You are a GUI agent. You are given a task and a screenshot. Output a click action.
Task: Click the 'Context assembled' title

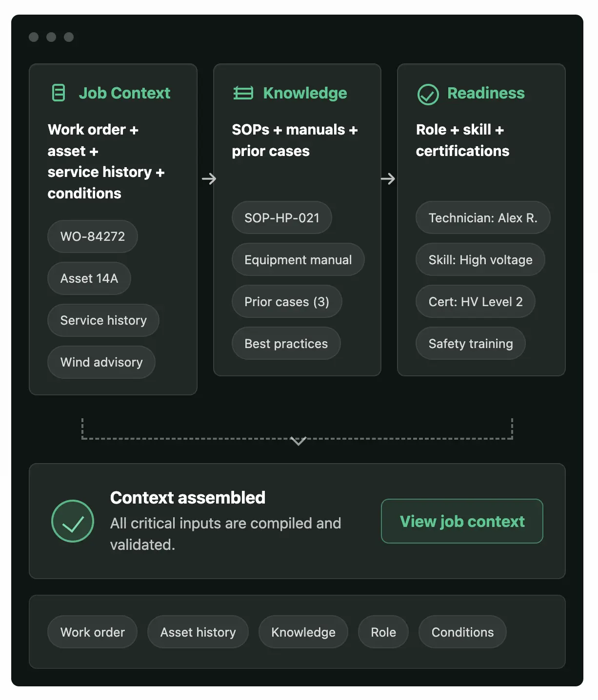[188, 498]
